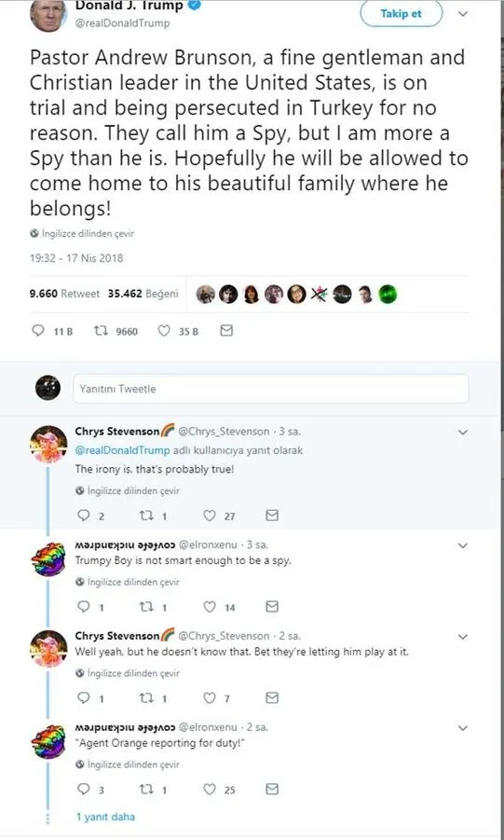
Task: Follow Trump with Takip et button
Action: [x=402, y=14]
